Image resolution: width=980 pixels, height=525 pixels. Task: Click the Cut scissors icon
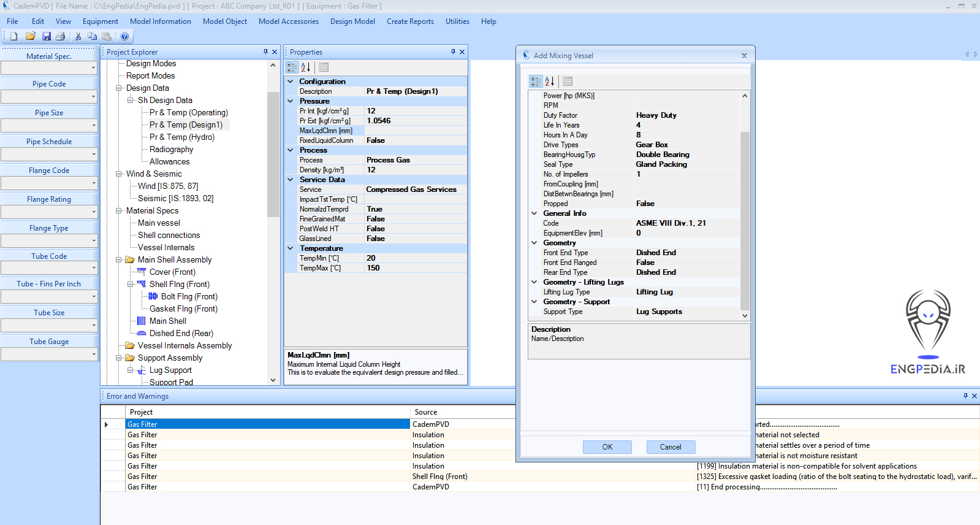point(78,36)
